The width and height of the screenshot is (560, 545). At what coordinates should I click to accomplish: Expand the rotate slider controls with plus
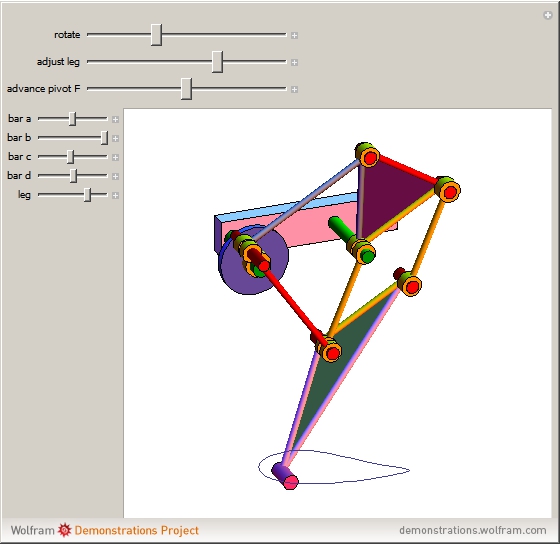pyautogui.click(x=294, y=35)
